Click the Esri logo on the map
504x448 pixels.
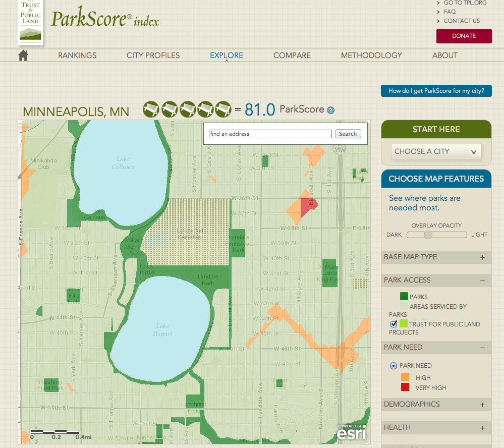click(352, 432)
